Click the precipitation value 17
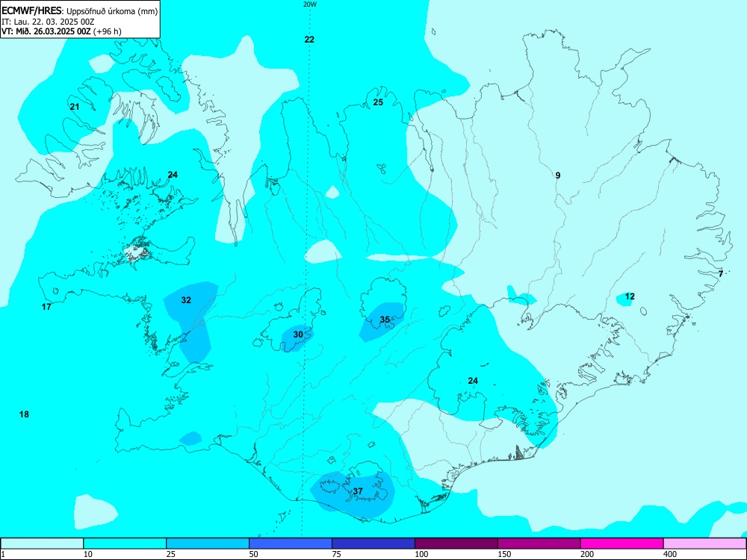 [46, 307]
